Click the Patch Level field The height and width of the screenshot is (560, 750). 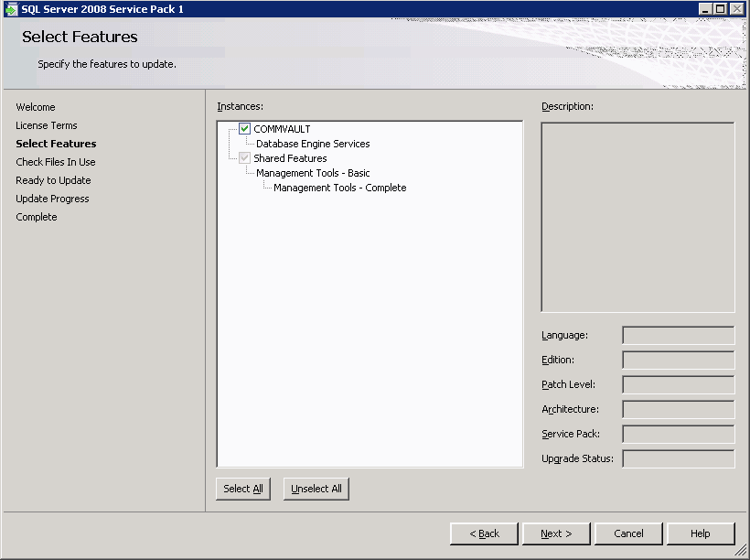pyautogui.click(x=679, y=384)
